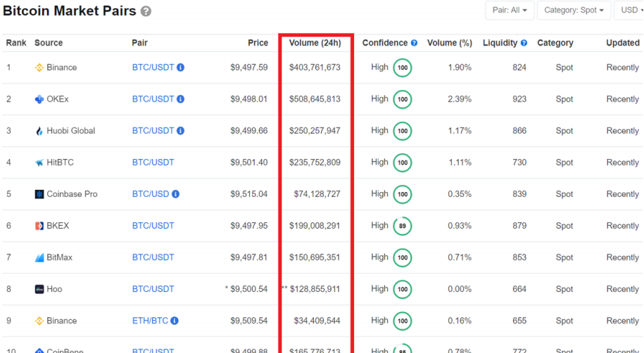Image resolution: width=644 pixels, height=353 pixels.
Task: Click the BKEX exchange logo
Action: click(x=39, y=226)
